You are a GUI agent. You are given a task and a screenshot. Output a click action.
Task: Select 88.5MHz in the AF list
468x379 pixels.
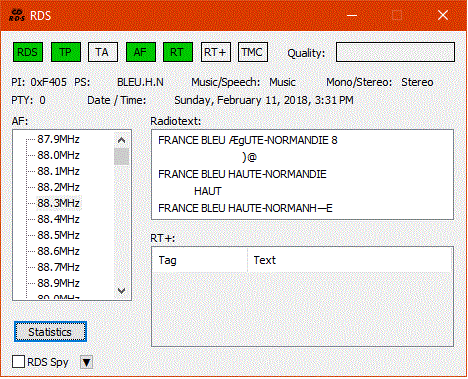[x=58, y=235]
